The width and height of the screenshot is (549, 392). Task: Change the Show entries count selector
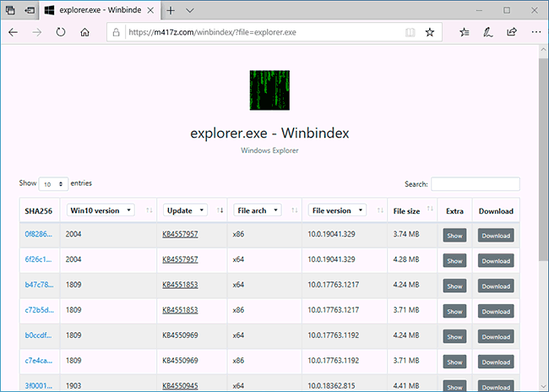coord(53,184)
